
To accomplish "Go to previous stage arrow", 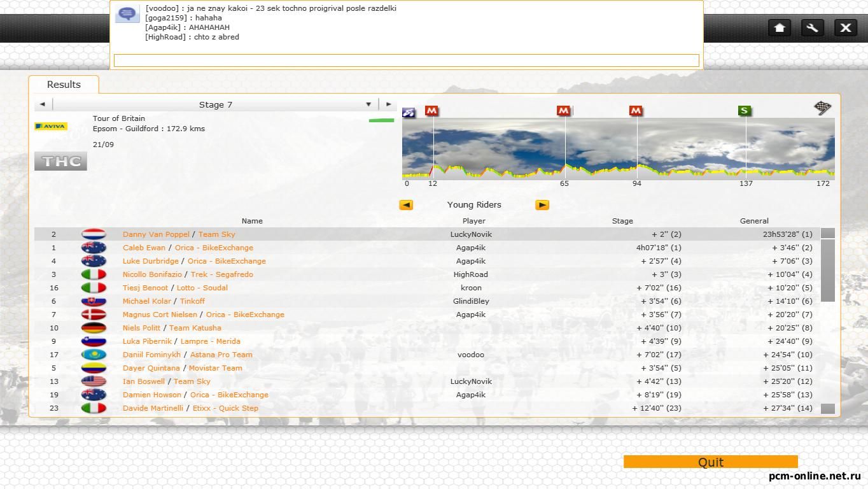I will 42,104.
